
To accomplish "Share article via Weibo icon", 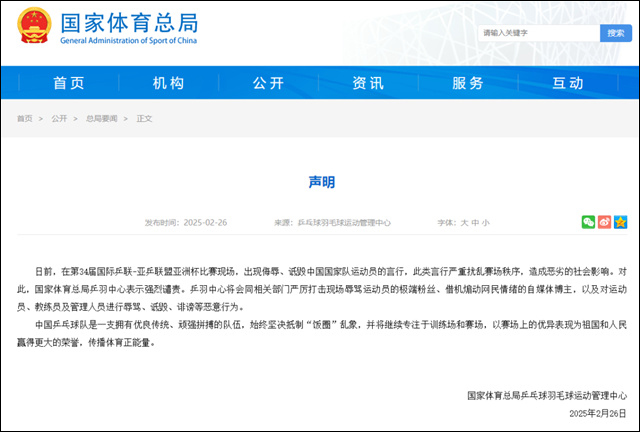I will (604, 222).
